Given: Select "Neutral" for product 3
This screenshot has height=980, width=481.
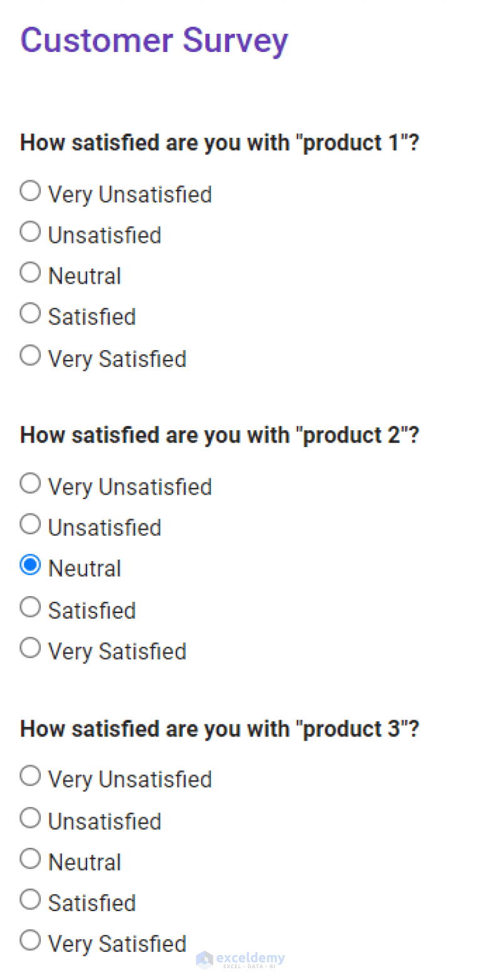Looking at the screenshot, I should [x=30, y=858].
